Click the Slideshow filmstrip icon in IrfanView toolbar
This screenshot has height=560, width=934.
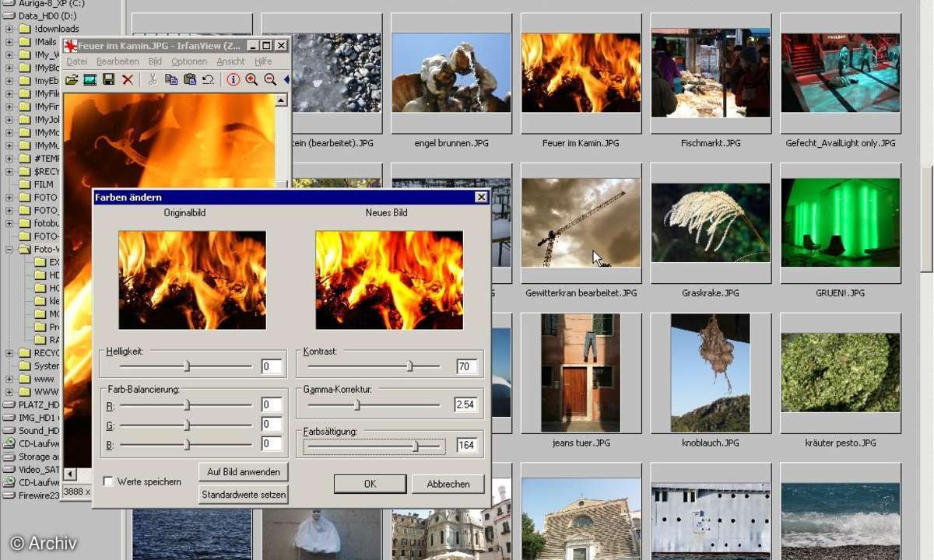coord(90,79)
